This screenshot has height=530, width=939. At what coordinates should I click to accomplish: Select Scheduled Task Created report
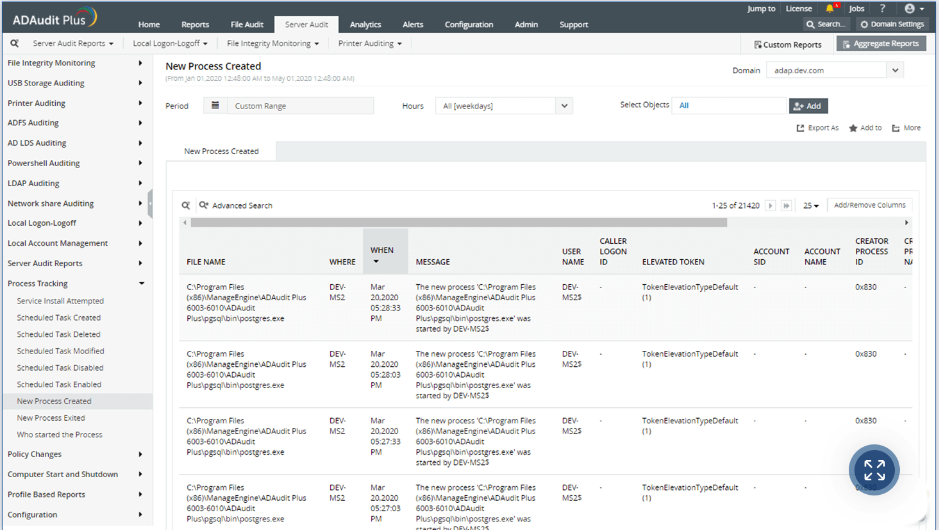tap(59, 318)
